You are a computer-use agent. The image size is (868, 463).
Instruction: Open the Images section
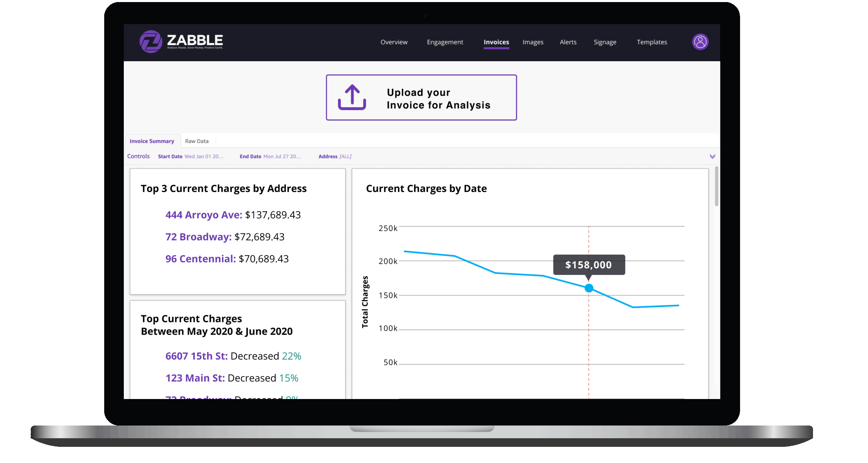tap(533, 42)
